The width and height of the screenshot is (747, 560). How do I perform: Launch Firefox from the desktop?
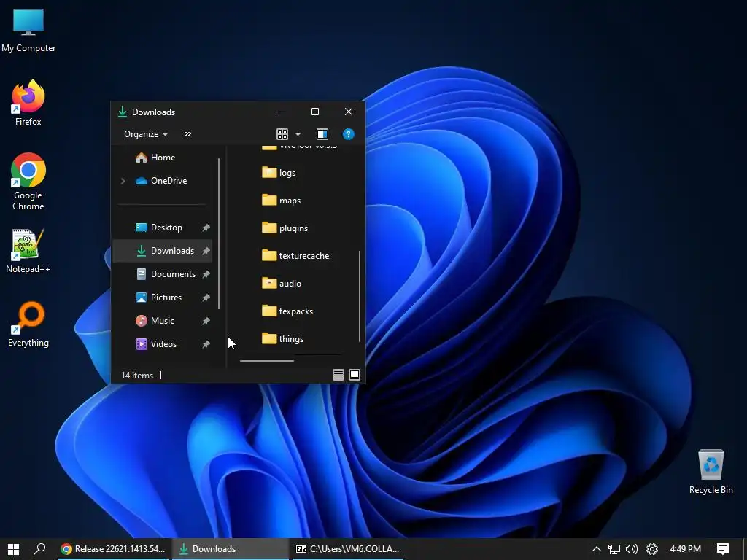point(28,102)
